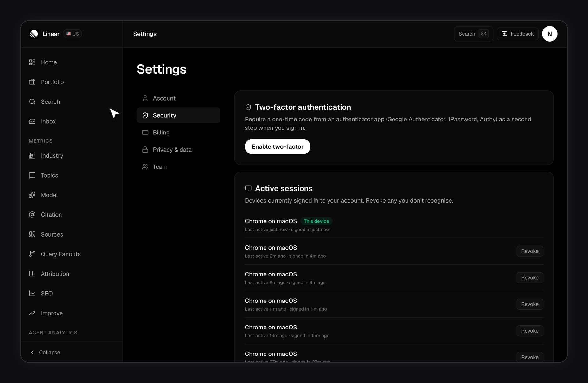588x383 pixels.
Task: Go to Citation metrics
Action: click(x=72, y=215)
